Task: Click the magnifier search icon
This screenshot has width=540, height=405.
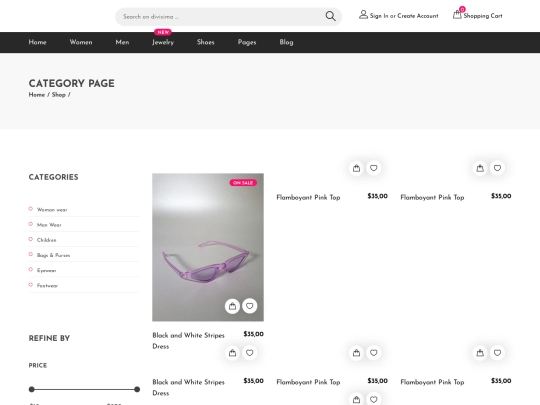Action: [x=330, y=16]
